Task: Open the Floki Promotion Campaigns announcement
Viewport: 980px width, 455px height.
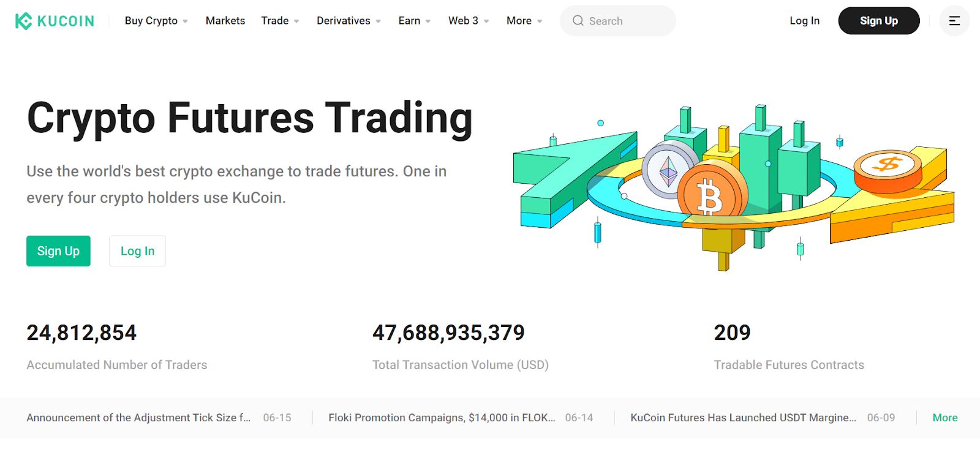Action: point(442,418)
